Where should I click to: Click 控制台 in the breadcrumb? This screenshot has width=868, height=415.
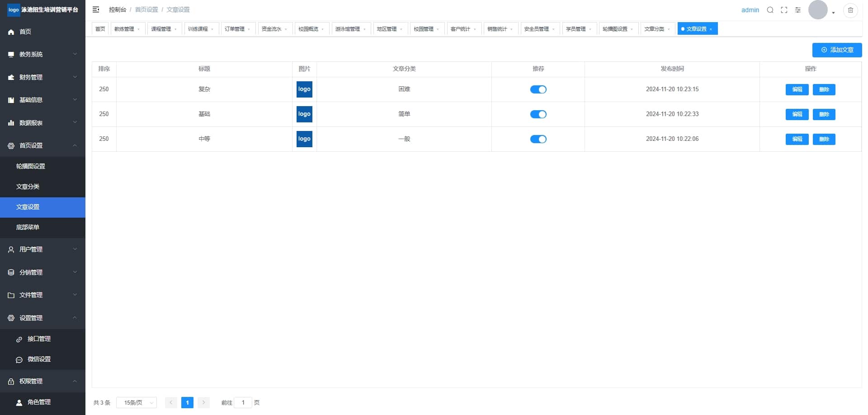pyautogui.click(x=118, y=9)
